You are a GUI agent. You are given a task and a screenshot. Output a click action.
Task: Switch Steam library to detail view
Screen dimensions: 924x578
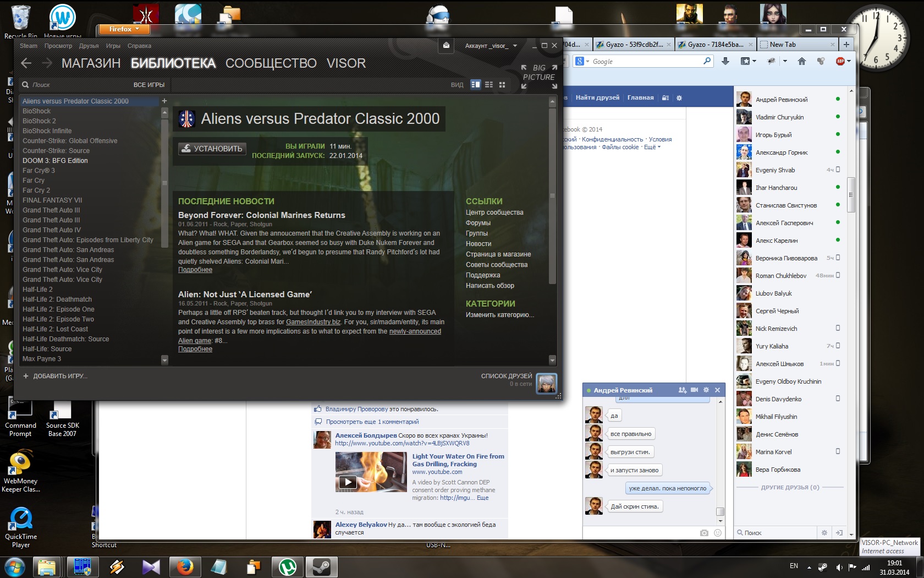pos(476,85)
